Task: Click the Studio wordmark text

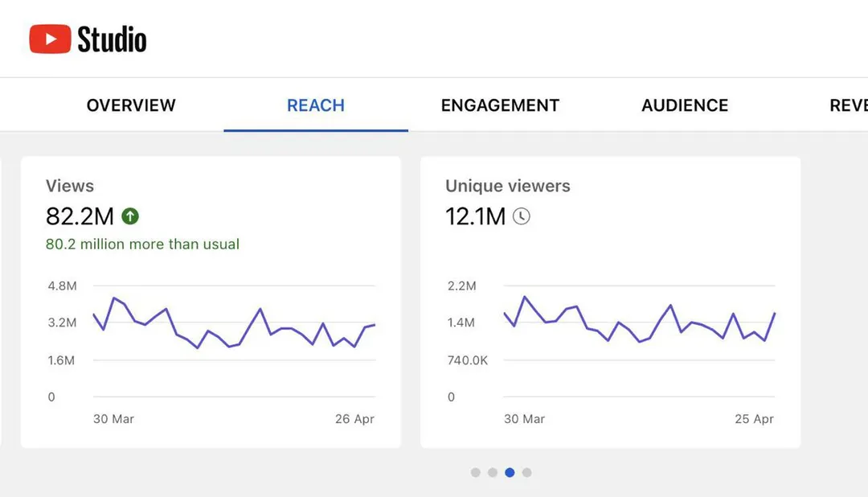Action: [112, 39]
